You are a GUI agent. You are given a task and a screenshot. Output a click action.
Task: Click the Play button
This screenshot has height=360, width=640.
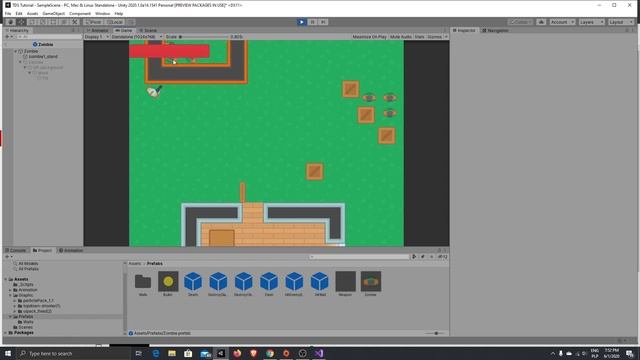tap(301, 22)
